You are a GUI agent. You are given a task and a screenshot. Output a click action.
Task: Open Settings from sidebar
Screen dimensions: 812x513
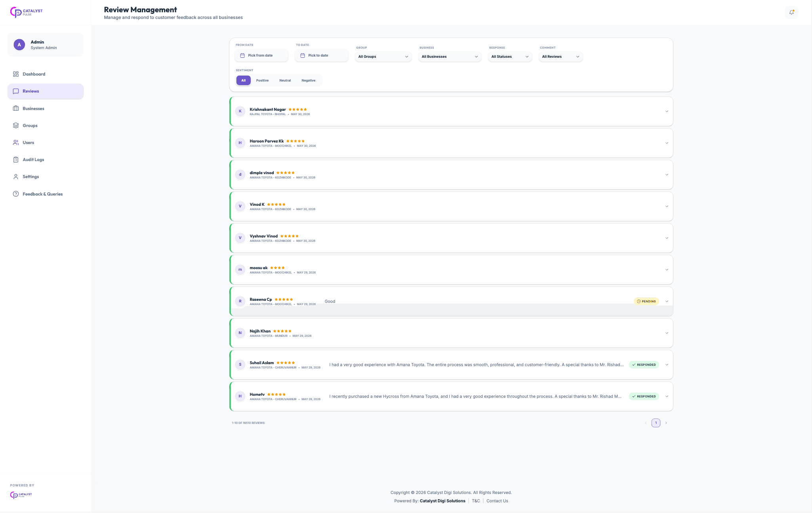(46, 177)
